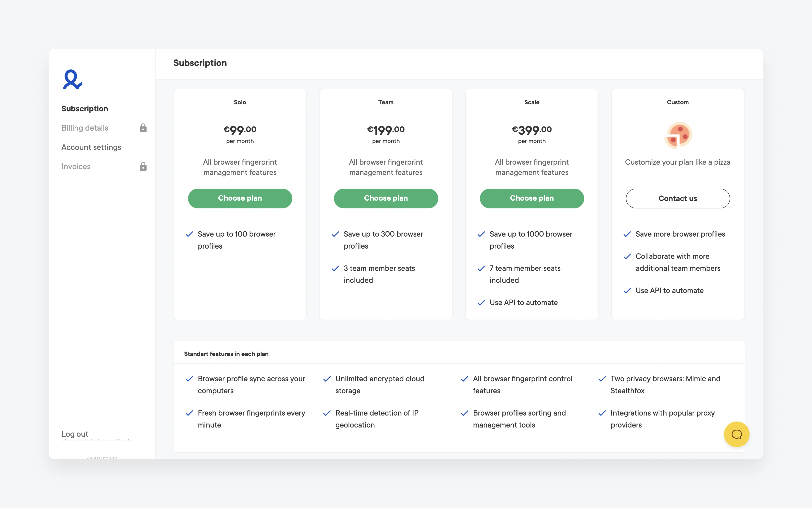Open Invoices in the sidebar
The image size is (812, 508).
pyautogui.click(x=76, y=167)
